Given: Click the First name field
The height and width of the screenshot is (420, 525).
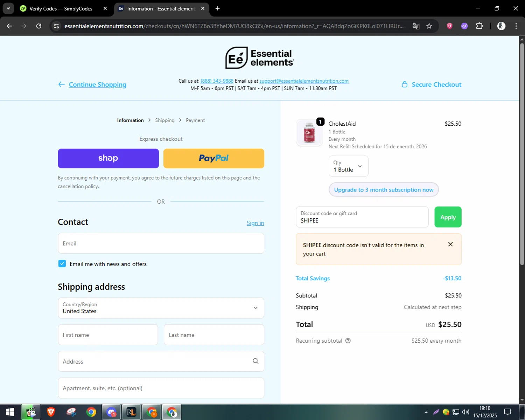Looking at the screenshot, I should coord(108,335).
